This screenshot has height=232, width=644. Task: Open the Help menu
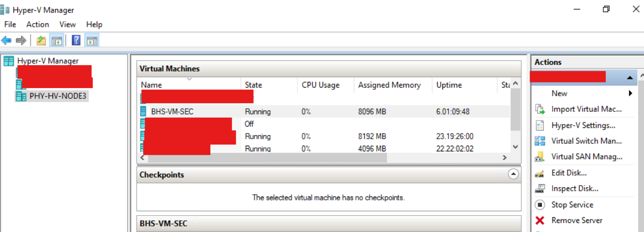click(x=94, y=25)
